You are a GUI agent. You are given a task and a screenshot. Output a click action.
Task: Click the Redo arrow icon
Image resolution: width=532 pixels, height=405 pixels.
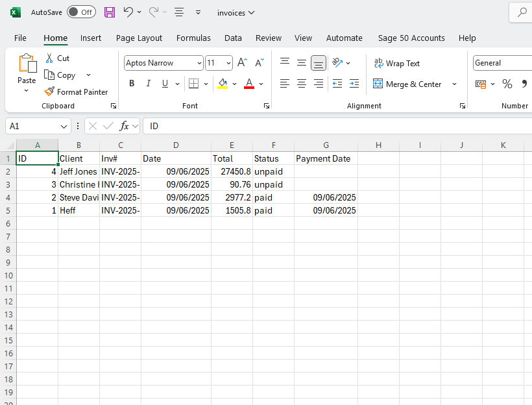pos(154,12)
